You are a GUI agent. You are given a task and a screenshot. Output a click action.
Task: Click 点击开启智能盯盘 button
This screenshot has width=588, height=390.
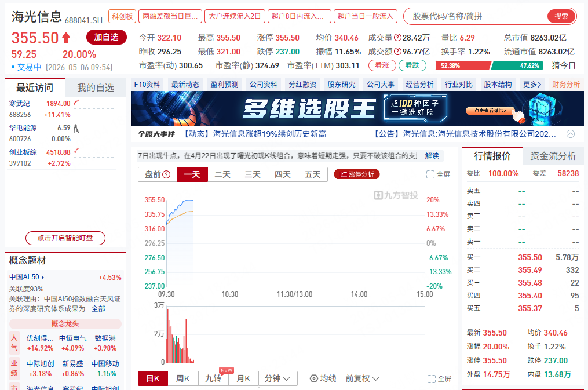pyautogui.click(x=65, y=238)
